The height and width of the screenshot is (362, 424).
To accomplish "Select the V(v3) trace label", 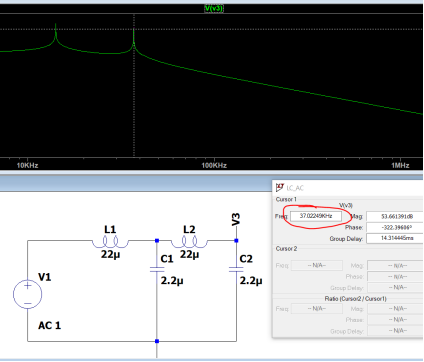I will (214, 8).
